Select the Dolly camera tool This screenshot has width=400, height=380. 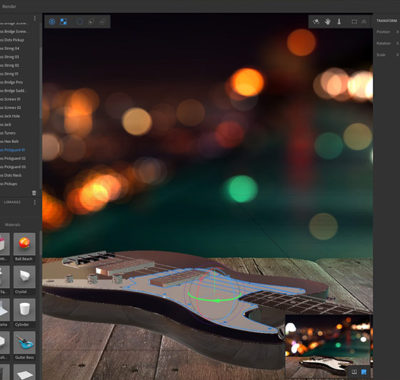coord(339,22)
